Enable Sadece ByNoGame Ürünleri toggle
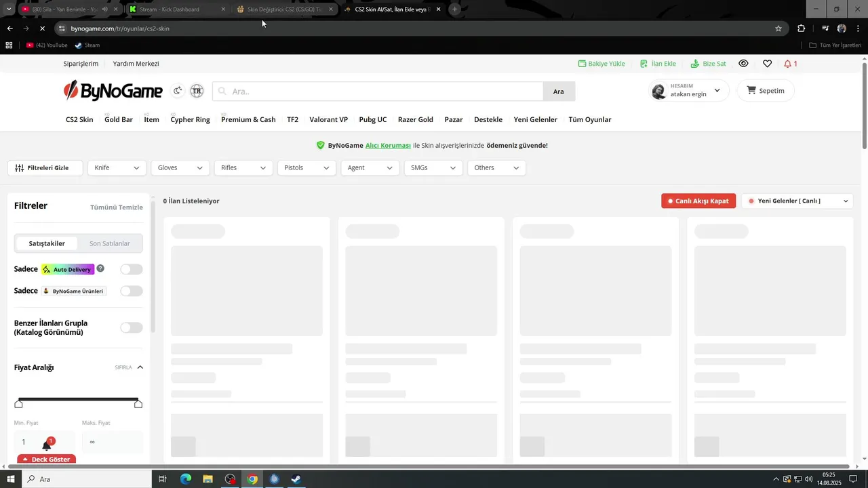This screenshot has height=488, width=868. coord(131,291)
